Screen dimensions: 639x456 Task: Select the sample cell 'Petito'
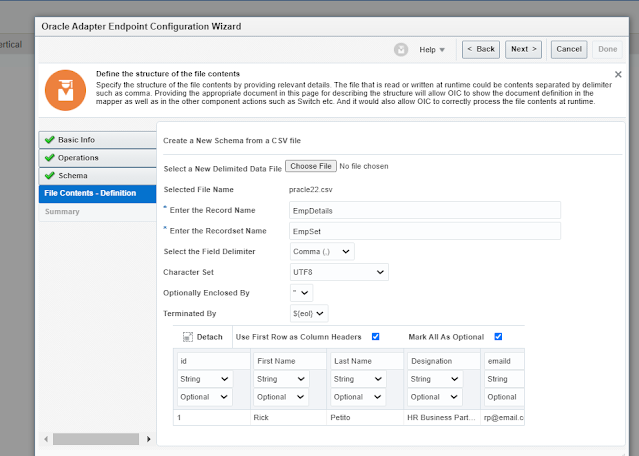pos(365,418)
